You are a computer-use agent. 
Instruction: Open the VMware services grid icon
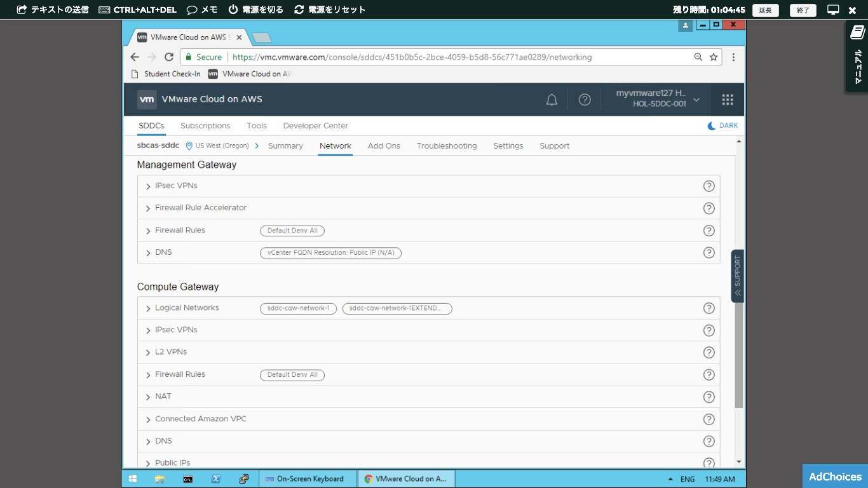pos(728,100)
